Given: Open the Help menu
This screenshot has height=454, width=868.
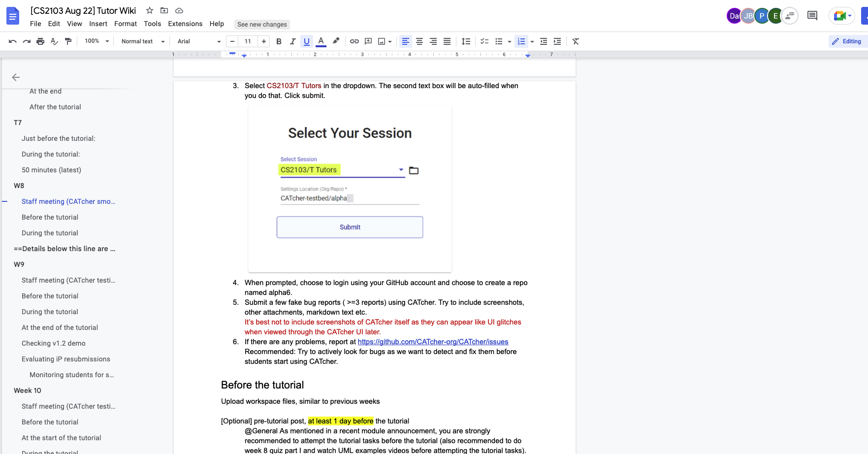Looking at the screenshot, I should pyautogui.click(x=217, y=24).
